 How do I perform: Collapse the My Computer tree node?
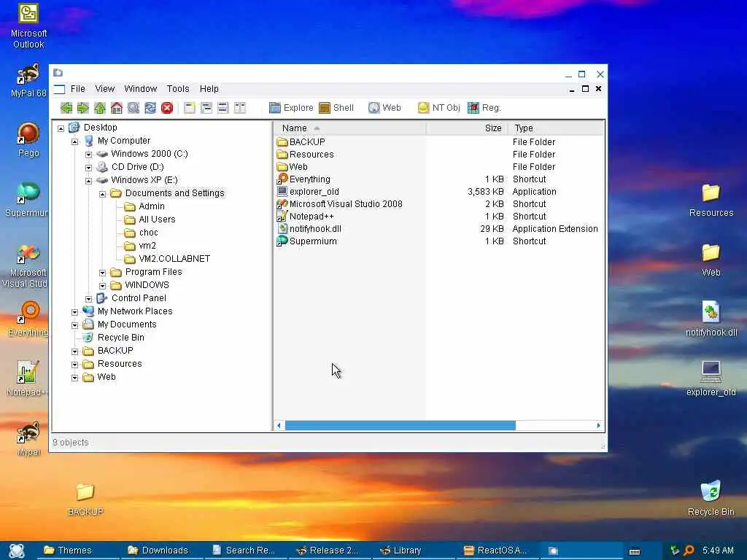(75, 141)
